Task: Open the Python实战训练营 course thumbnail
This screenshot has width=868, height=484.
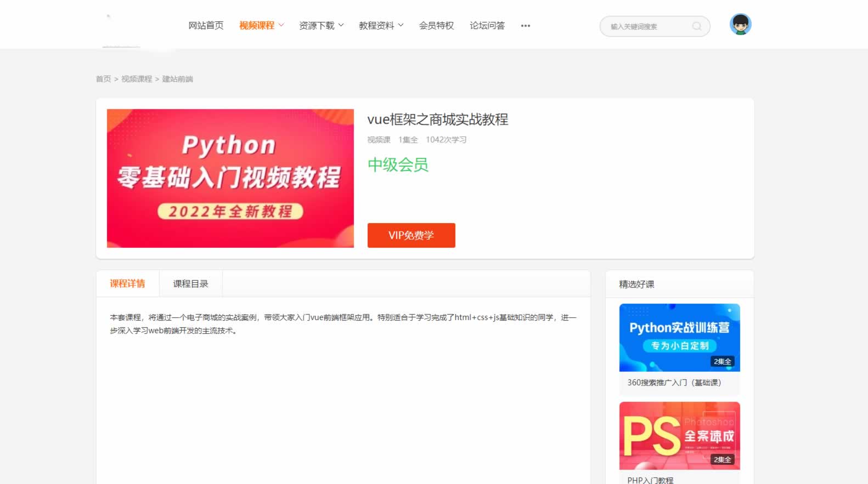Action: 679,337
